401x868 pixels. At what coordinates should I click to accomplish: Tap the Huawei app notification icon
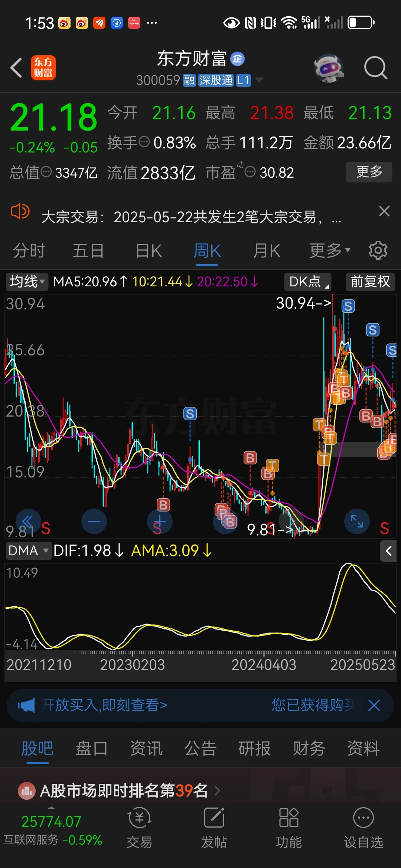pyautogui.click(x=134, y=23)
